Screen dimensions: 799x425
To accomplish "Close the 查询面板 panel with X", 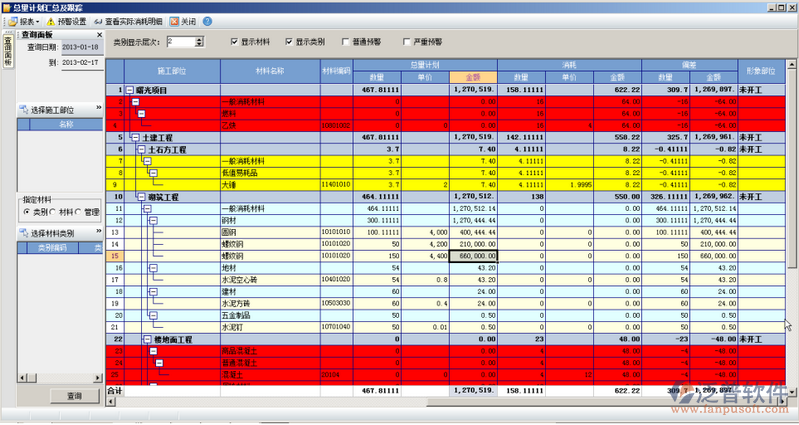I will pos(99,35).
